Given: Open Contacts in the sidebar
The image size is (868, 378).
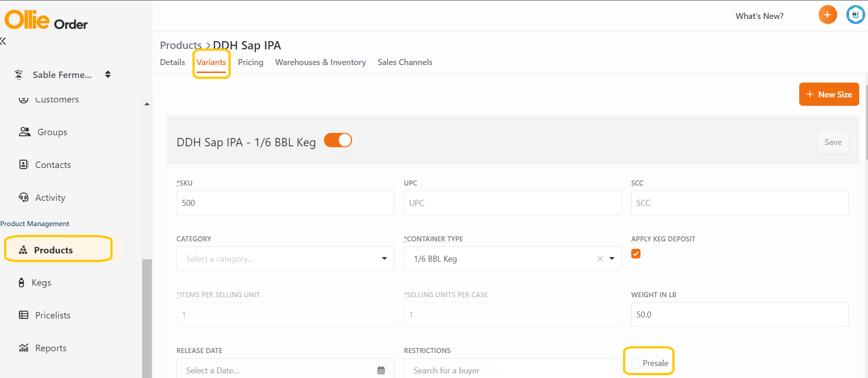Looking at the screenshot, I should pos(53,165).
